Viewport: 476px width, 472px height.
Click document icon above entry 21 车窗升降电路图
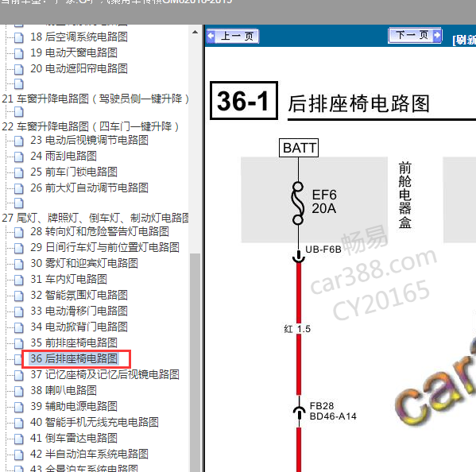click(x=19, y=84)
